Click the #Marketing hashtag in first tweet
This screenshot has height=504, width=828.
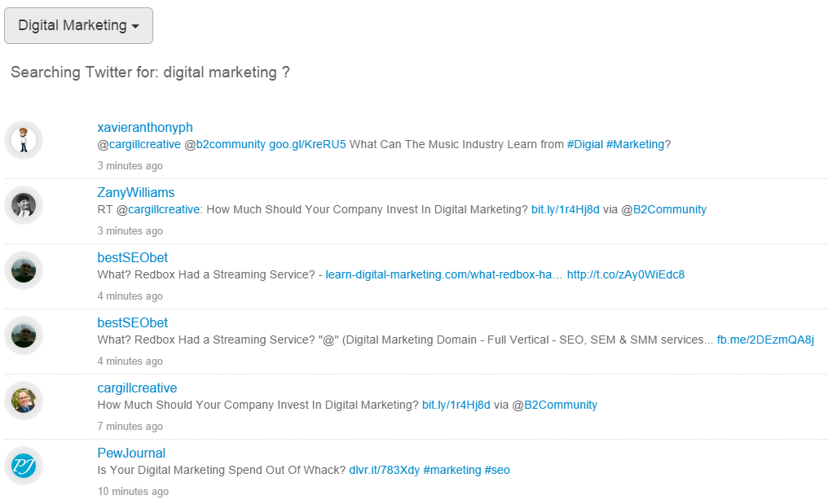pos(635,145)
